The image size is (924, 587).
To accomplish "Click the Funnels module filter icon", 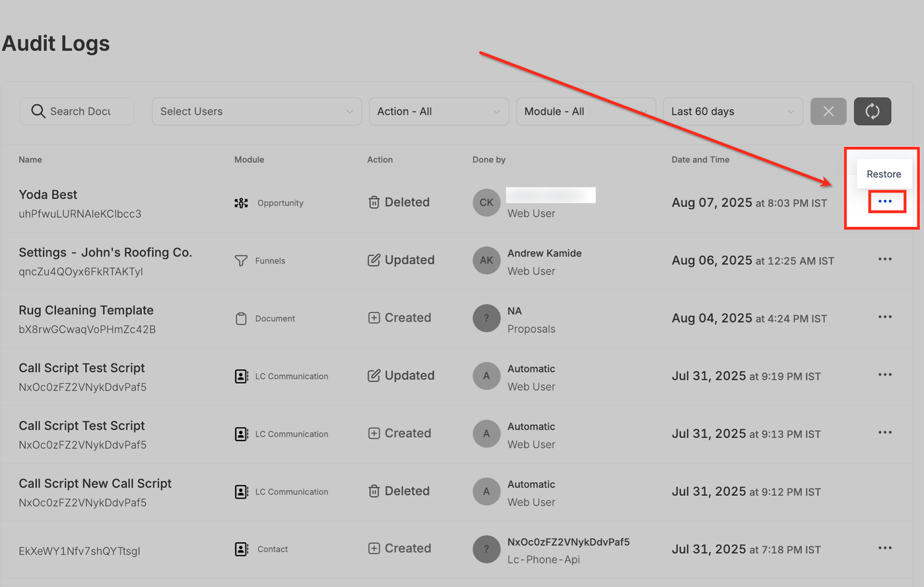I will pyautogui.click(x=242, y=261).
